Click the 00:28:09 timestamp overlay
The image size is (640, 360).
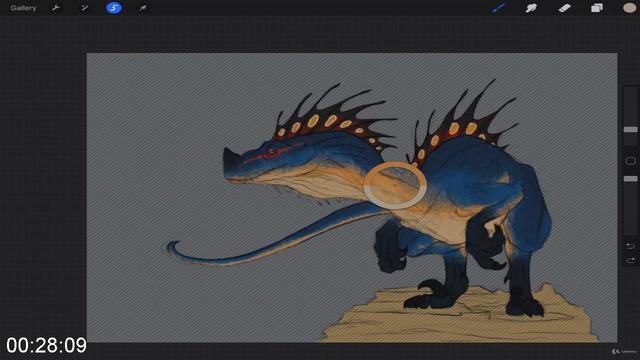(46, 345)
